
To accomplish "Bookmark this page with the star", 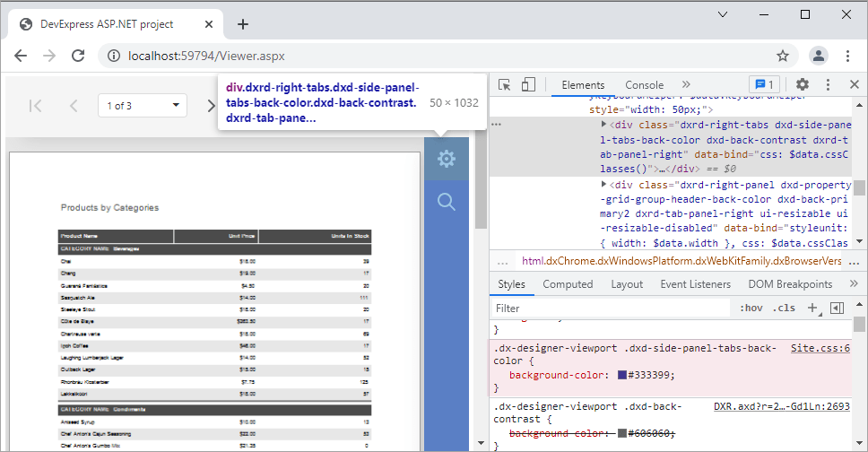I will click(x=782, y=56).
